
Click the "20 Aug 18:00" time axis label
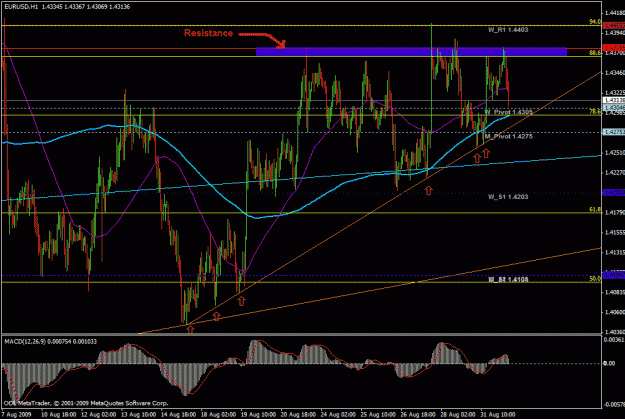tap(298, 414)
